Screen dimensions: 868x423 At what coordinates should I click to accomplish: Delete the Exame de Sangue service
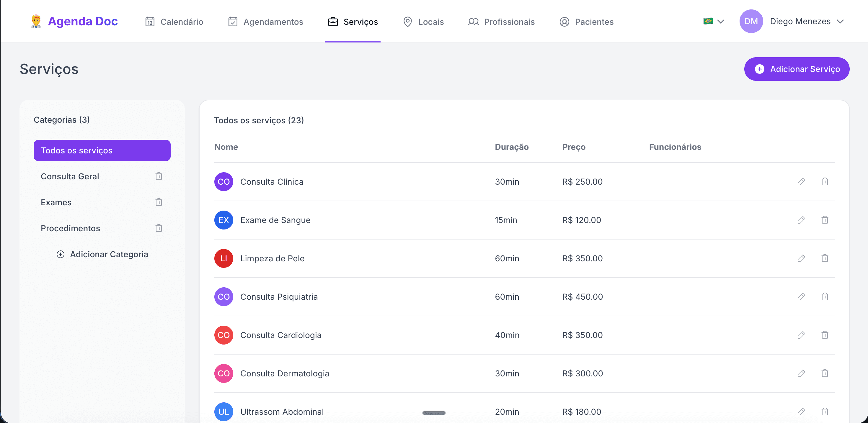(x=825, y=220)
